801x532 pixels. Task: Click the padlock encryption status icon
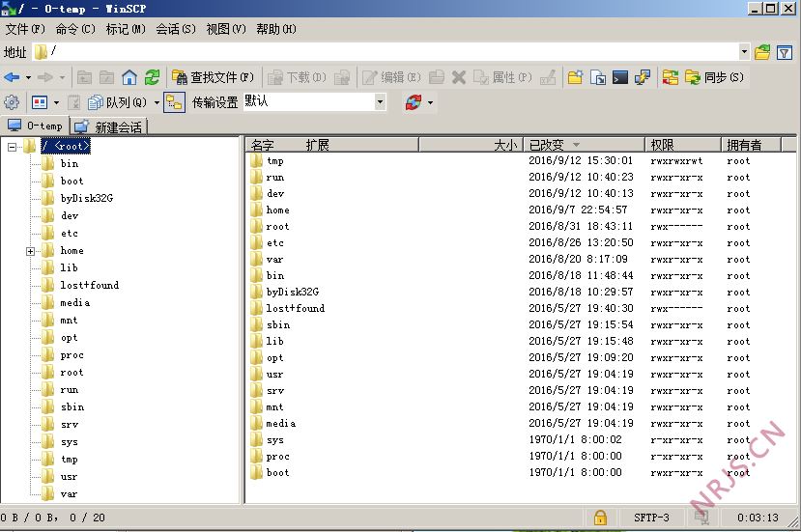click(x=600, y=518)
